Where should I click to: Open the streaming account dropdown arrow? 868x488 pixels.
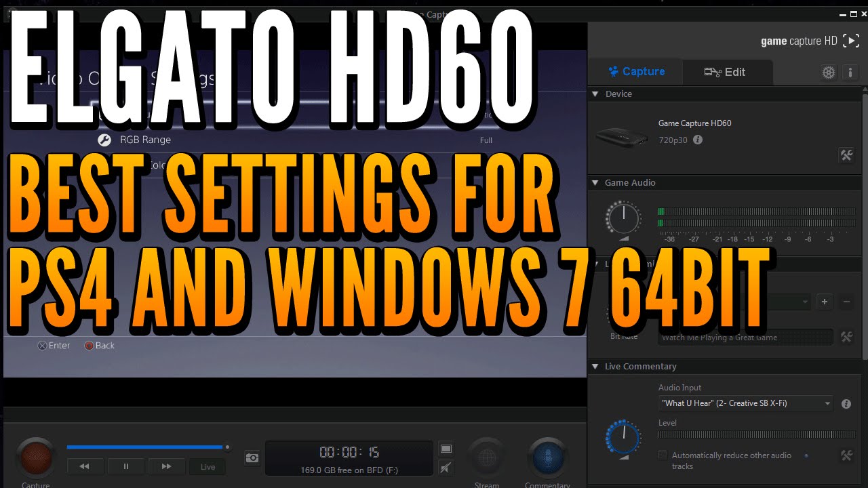coord(805,302)
